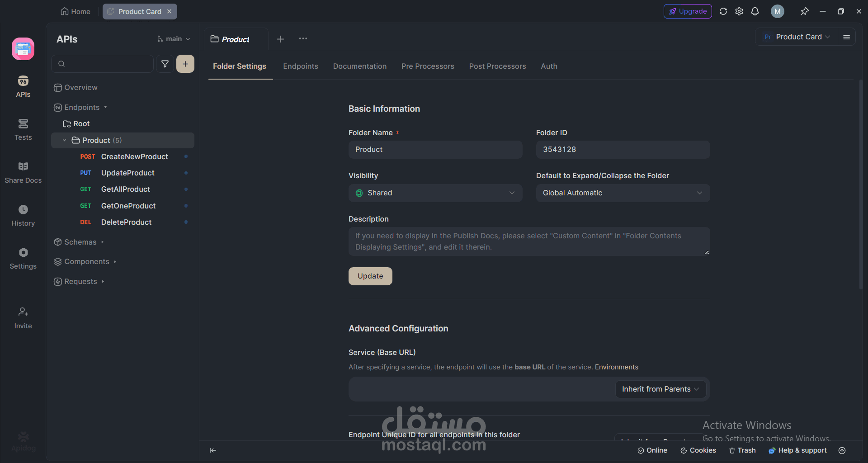This screenshot has height=463, width=868.
Task: Open the notifications bell
Action: [x=755, y=11]
